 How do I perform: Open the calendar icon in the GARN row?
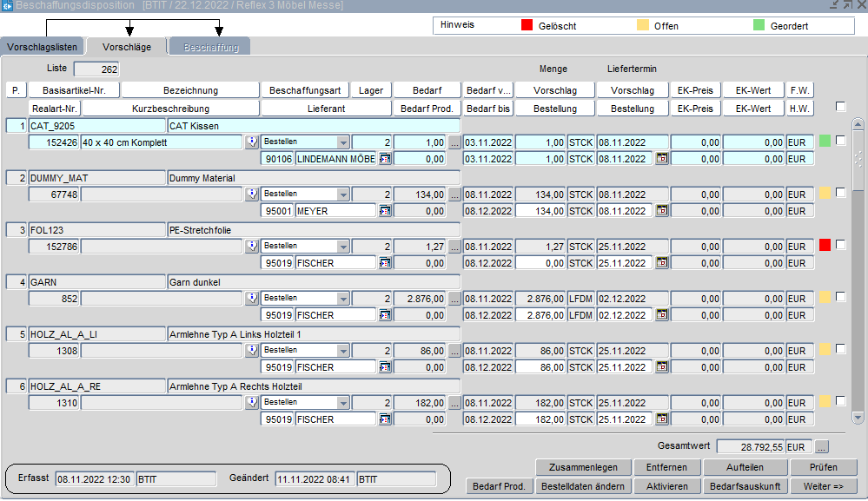pyautogui.click(x=661, y=315)
